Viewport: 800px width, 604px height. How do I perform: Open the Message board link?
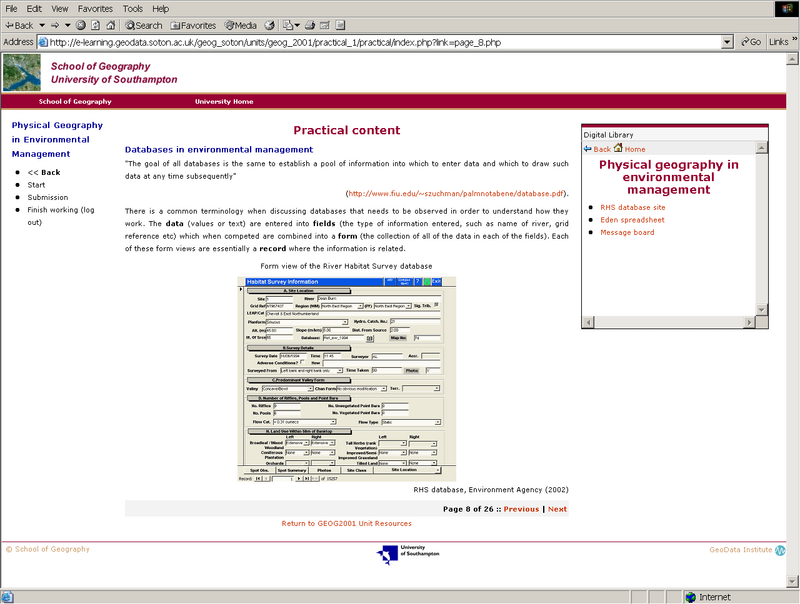[x=627, y=232]
